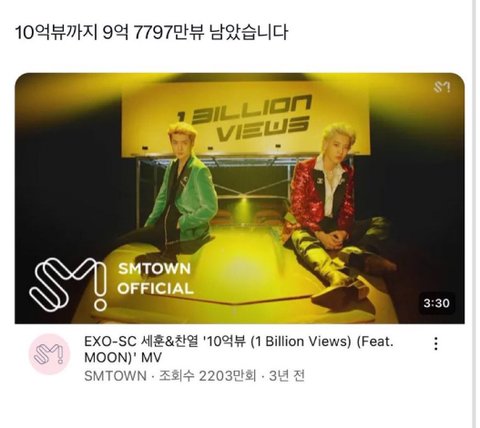This screenshot has height=428, width=480.
Task: Click the 조회수 2203만회 view count
Action: [x=207, y=376]
